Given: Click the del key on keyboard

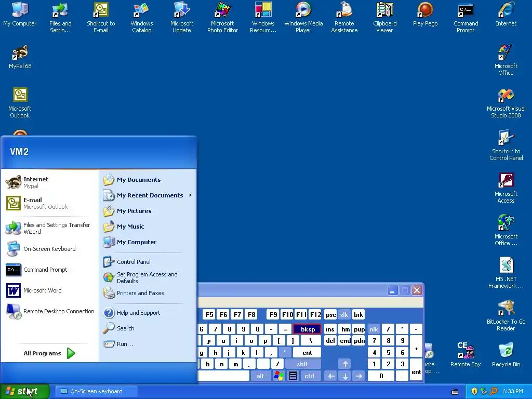Looking at the screenshot, I should (x=330, y=341).
